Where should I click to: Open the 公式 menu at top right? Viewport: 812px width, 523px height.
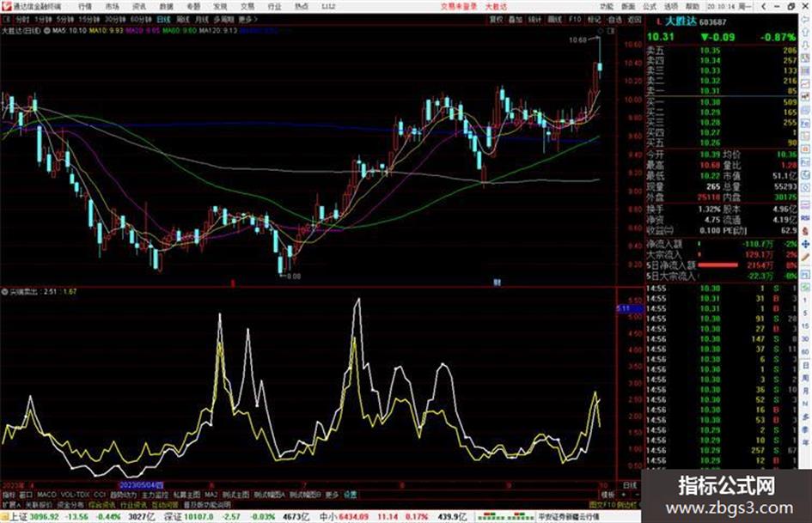click(650, 7)
